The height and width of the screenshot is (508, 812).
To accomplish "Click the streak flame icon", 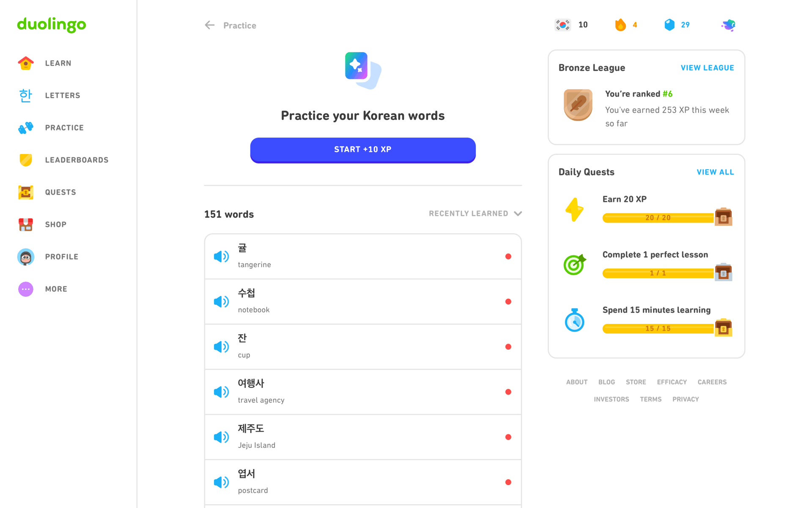I will 620,25.
